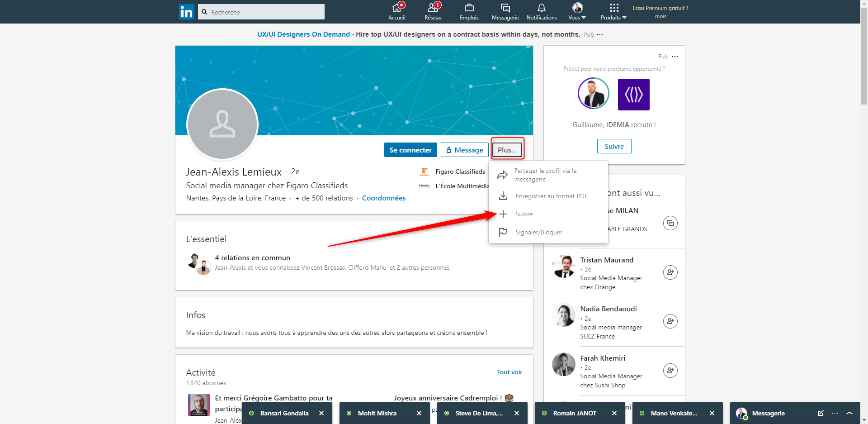Screen dimensions: 868x424
Task: Expand the Produits apps dropdown
Action: tap(613, 12)
